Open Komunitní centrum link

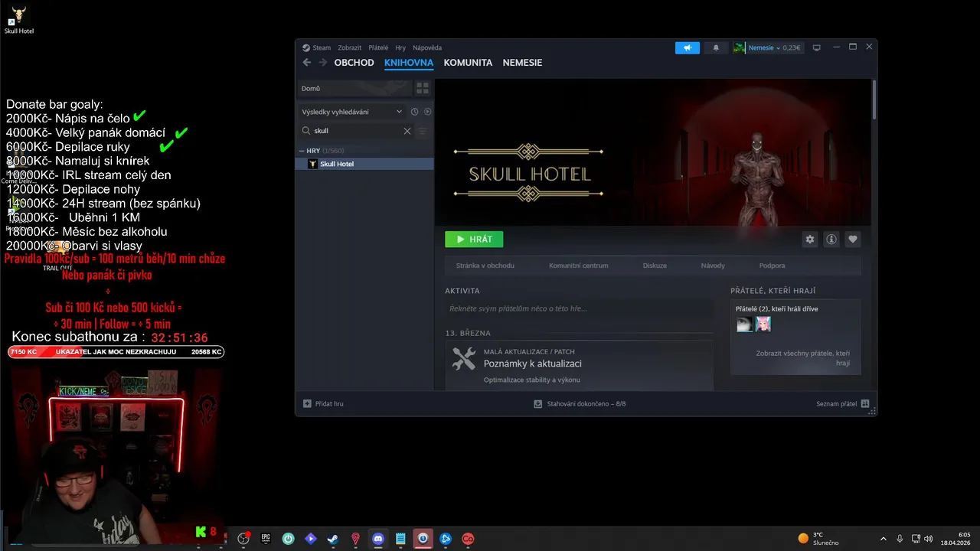(x=578, y=266)
